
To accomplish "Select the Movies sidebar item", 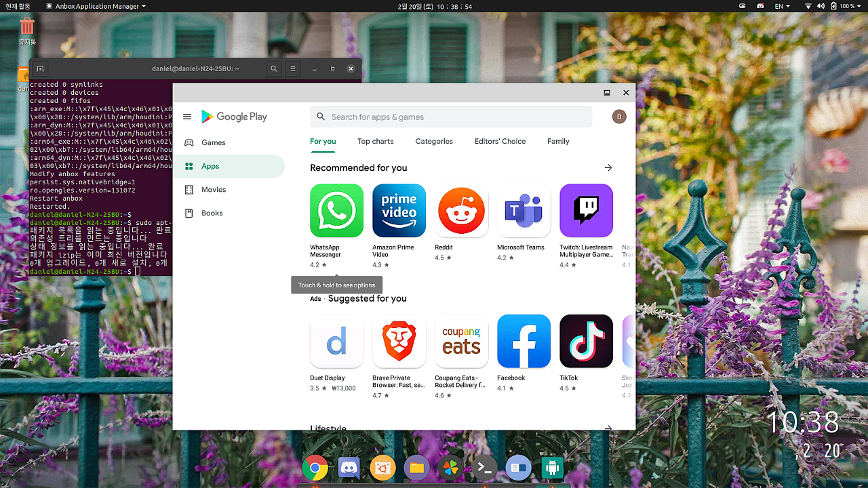I will (x=229, y=190).
